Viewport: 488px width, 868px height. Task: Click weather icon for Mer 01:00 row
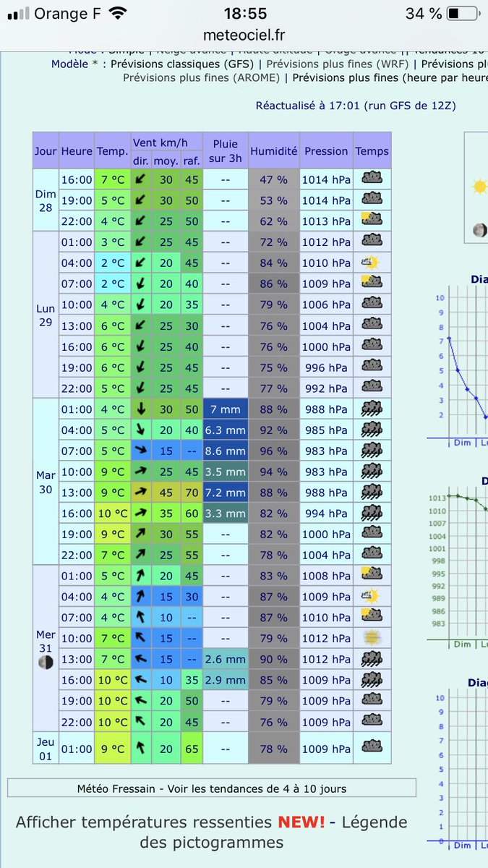[x=372, y=575]
